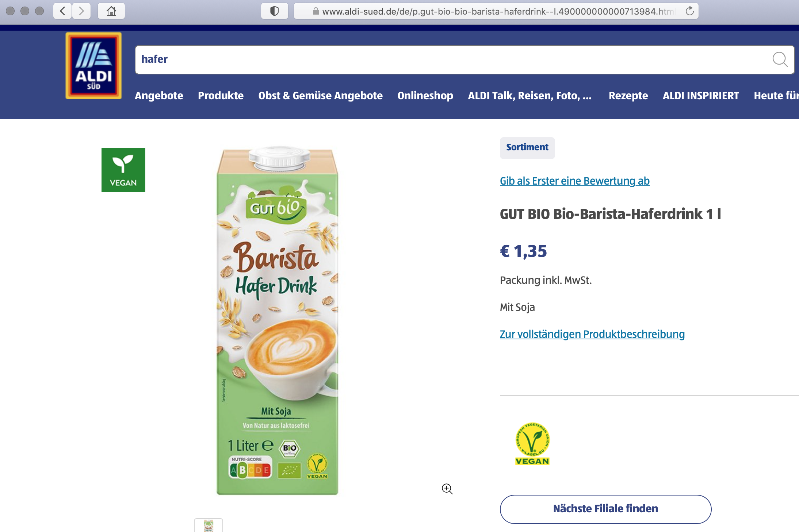Open the browser home page icon
Screen dimensions: 799x532
pyautogui.click(x=111, y=11)
